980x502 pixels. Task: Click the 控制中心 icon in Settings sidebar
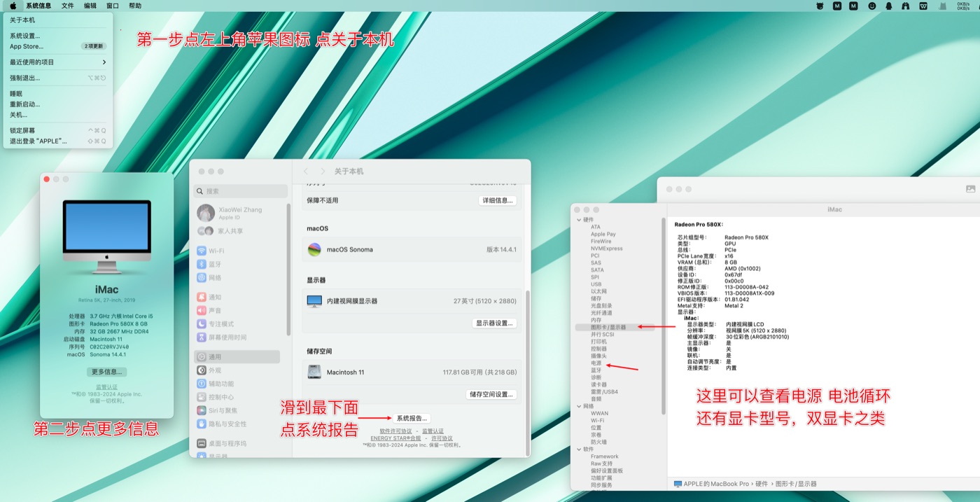(202, 397)
